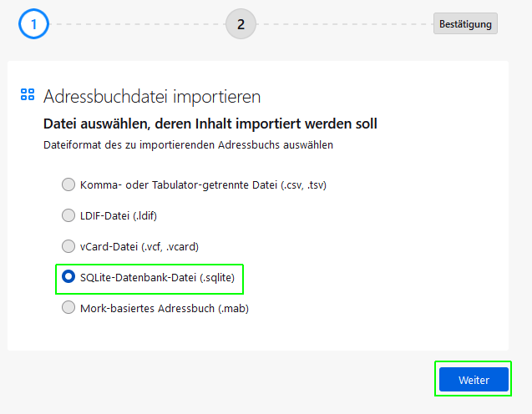This screenshot has height=414, width=532.
Task: Pick the vCard-Datei radio button
Action: [x=68, y=246]
